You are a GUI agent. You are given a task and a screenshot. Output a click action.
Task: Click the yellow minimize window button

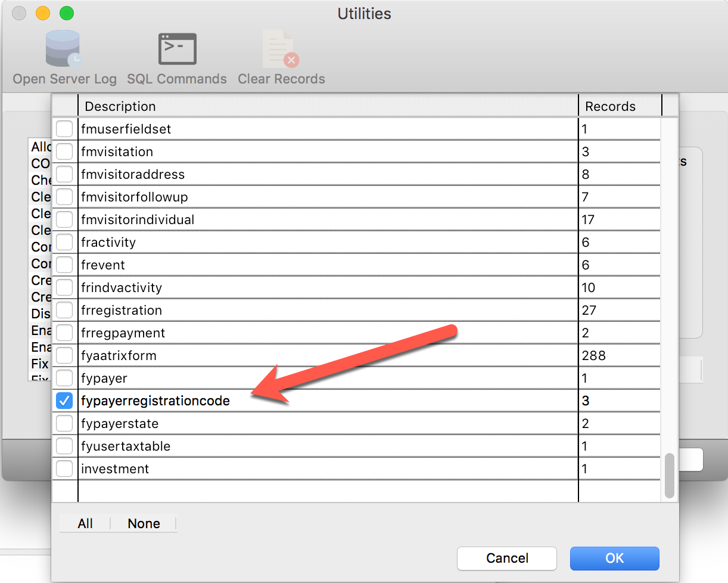pyautogui.click(x=43, y=13)
